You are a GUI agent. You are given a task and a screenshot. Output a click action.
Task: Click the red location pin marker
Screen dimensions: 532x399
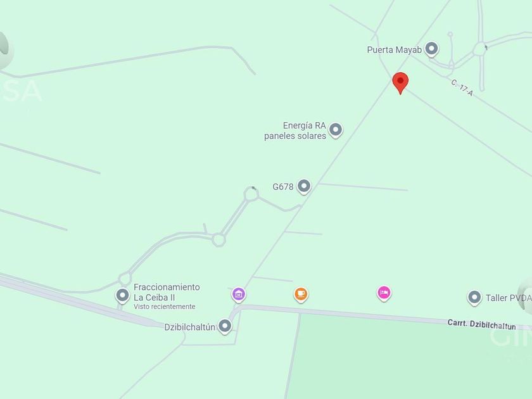400,83
